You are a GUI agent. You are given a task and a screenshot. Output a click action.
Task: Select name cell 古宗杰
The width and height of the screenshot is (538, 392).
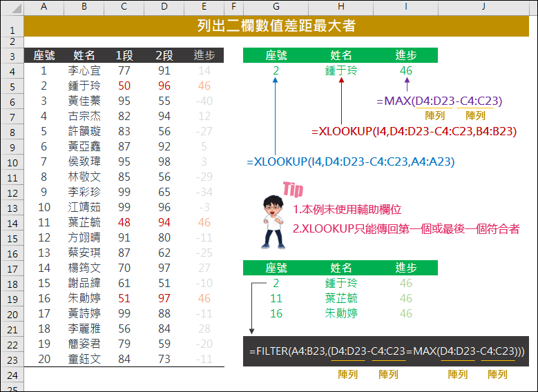pos(84,116)
